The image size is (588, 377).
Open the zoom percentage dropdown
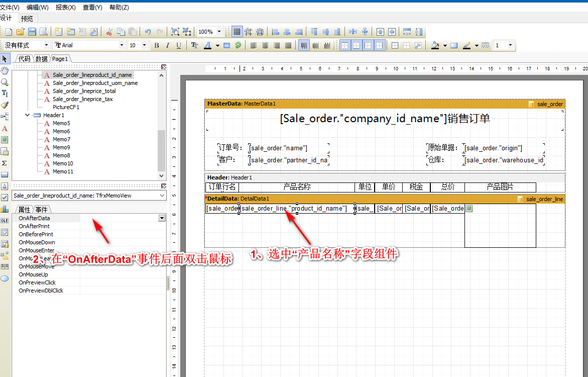(219, 32)
